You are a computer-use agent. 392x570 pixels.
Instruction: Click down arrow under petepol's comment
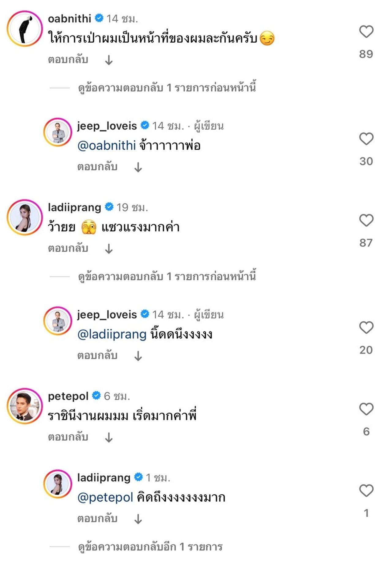coord(109,438)
